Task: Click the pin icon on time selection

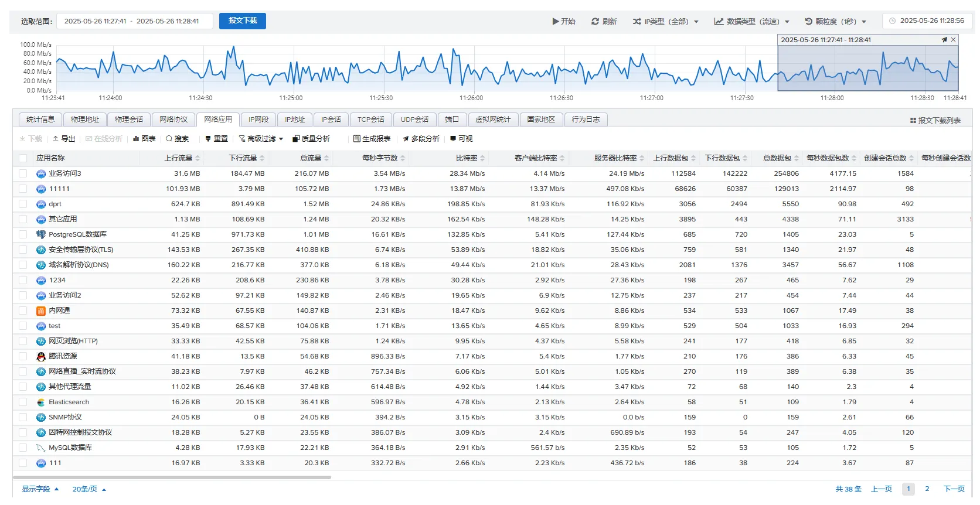Action: pyautogui.click(x=944, y=40)
